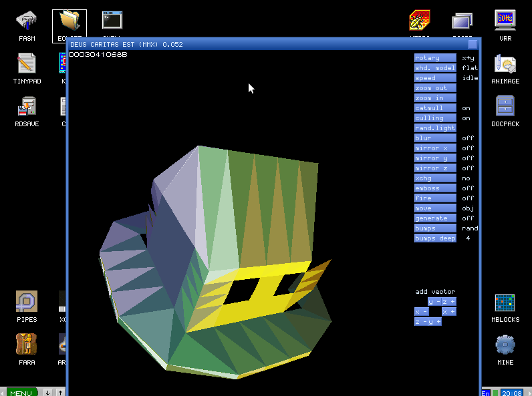Screen dimensions: 532x396
Task: Click the rendered 3D model
Action: [x=215, y=262]
